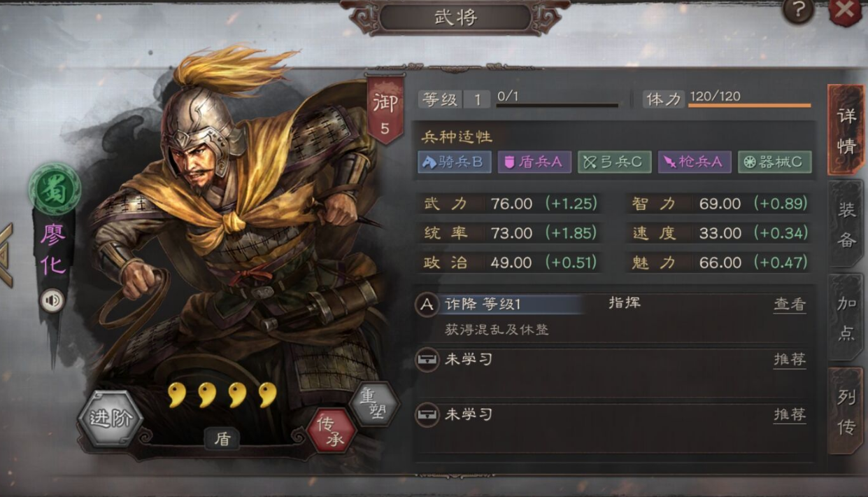Screen dimensions: 868x497
Task: Switch to the 装备 tab
Action: pyautogui.click(x=846, y=224)
